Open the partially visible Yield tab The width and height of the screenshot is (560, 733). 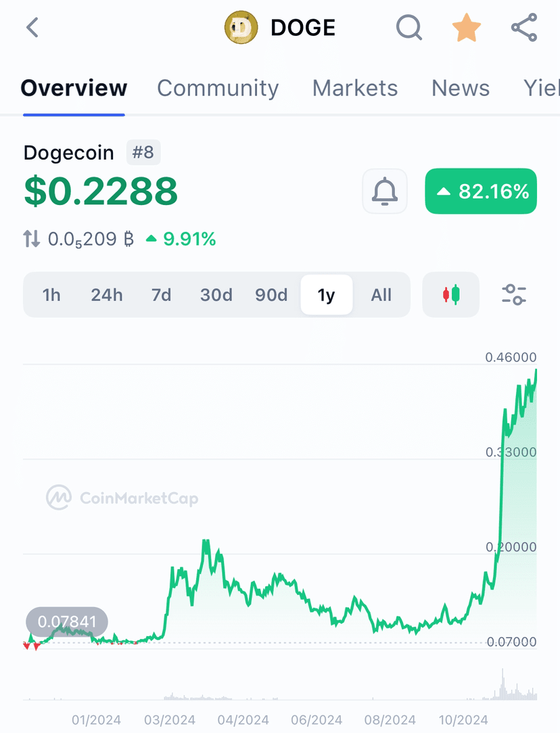[x=541, y=88]
